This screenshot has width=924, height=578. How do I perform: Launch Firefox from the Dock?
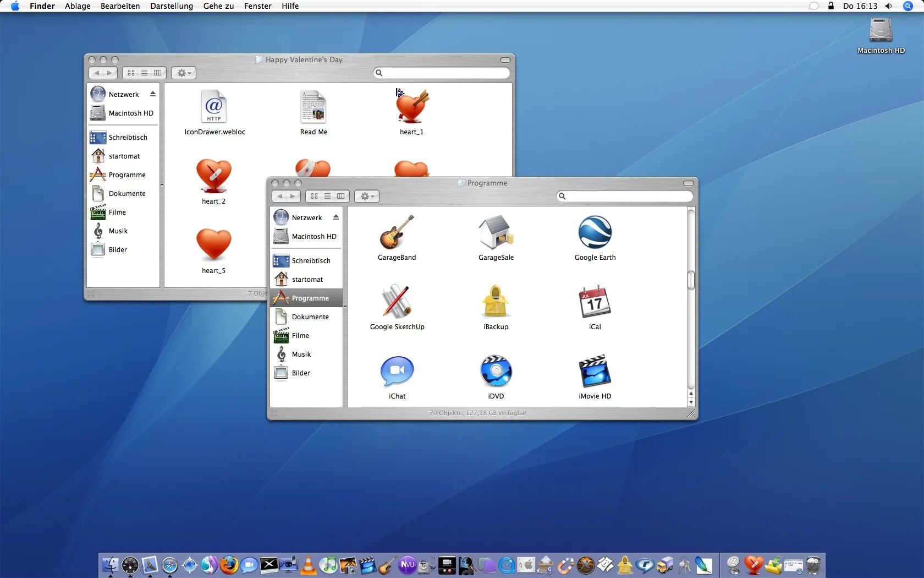tap(229, 565)
